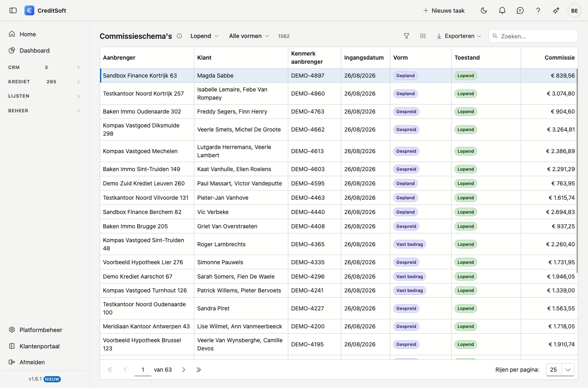
Task: Show info about Commissieschema's
Action: [179, 36]
